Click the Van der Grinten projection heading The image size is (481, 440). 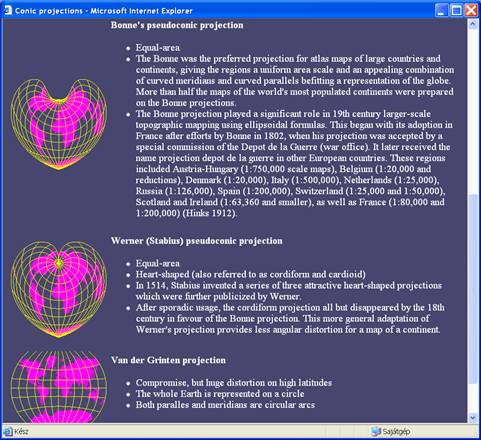168,360
